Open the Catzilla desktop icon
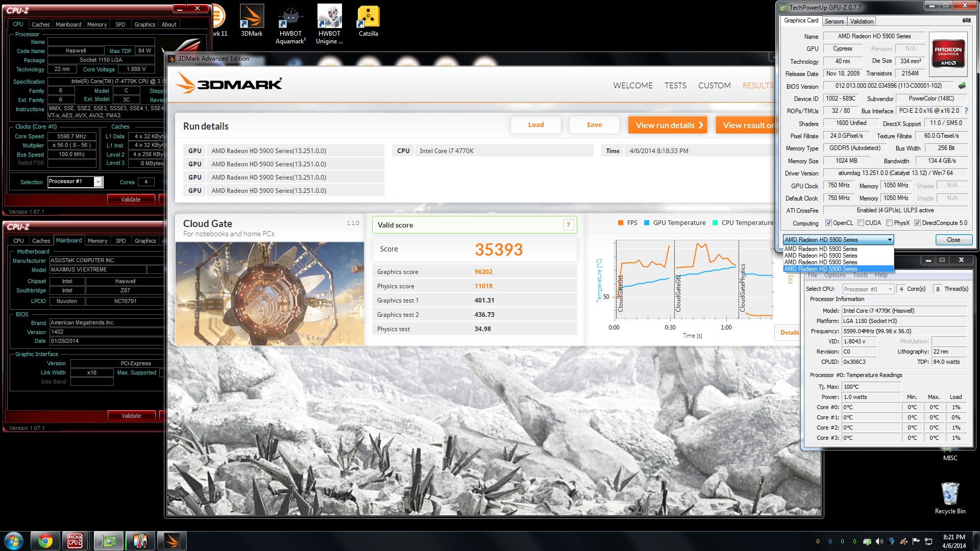This screenshot has height=551, width=980. click(368, 20)
